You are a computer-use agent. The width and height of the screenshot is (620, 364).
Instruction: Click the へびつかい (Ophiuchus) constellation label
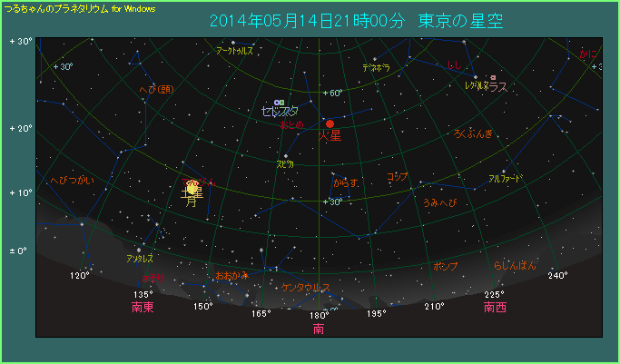(x=72, y=181)
